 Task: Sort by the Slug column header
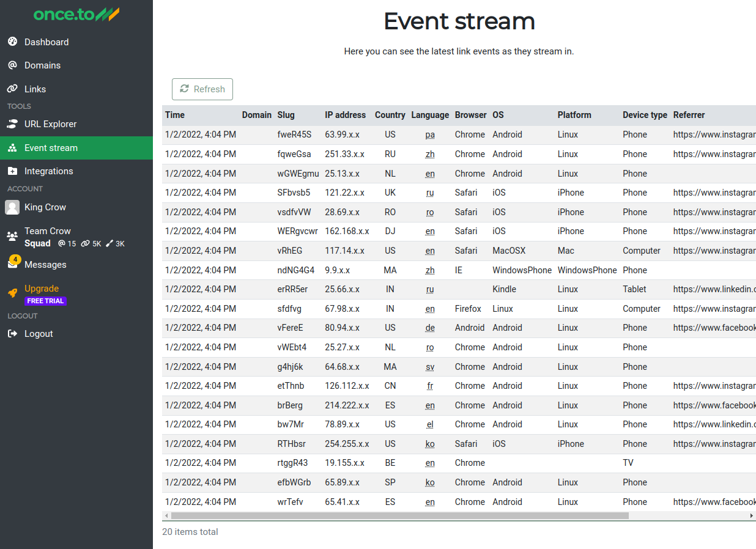[286, 115]
